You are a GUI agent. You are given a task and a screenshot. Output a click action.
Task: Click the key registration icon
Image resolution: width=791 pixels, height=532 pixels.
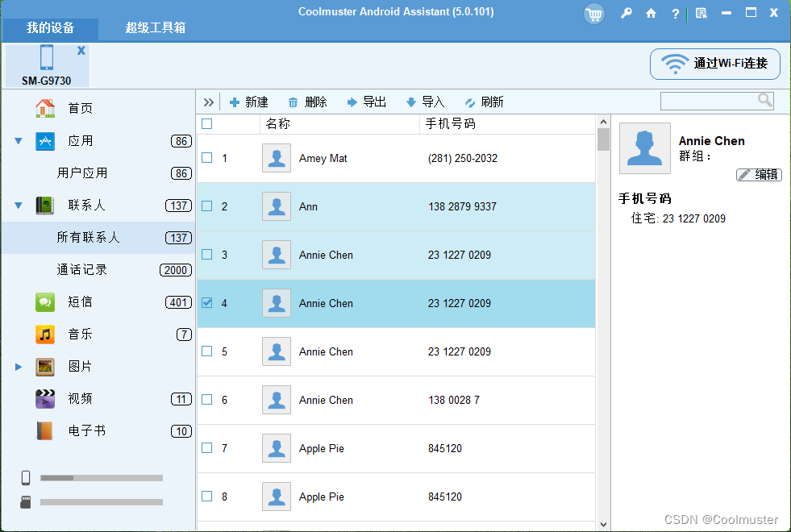click(626, 13)
